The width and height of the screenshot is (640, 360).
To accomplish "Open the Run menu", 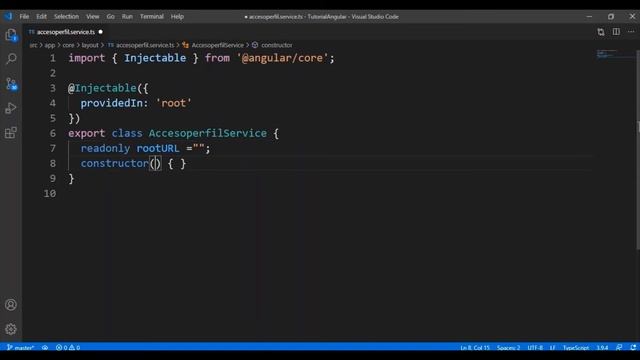I will tap(127, 17).
